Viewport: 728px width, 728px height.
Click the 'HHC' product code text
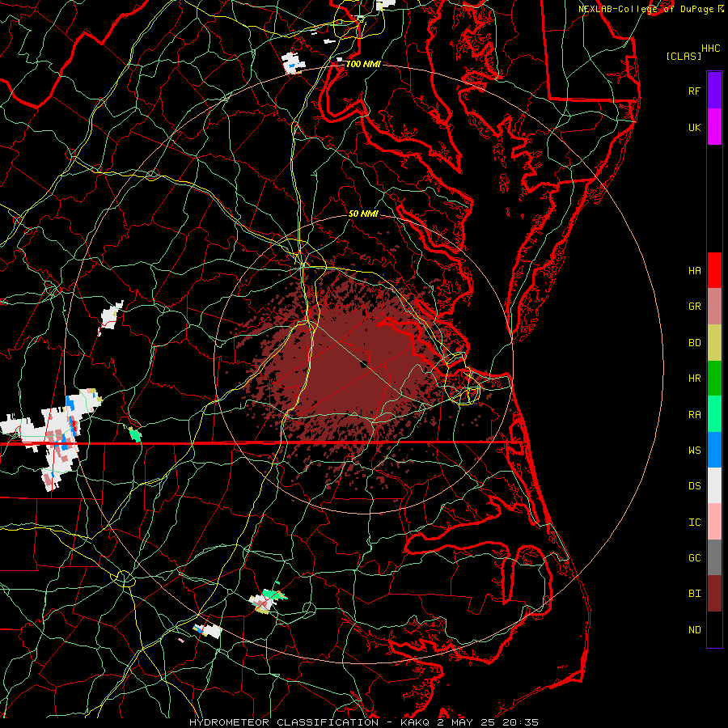coord(710,49)
